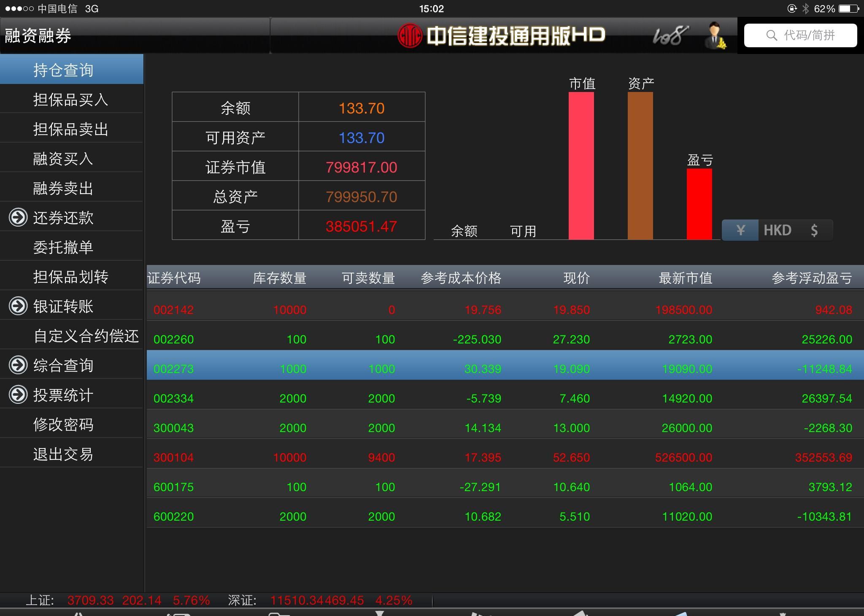Click the CITIC red logo emblem
The height and width of the screenshot is (616, 864).
[x=409, y=35]
